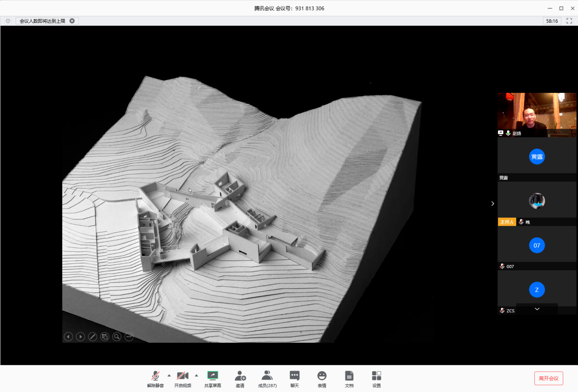Image resolution: width=578 pixels, height=392 pixels.
Task: Open the Emoji reactions (表情) icon
Action: [322, 379]
